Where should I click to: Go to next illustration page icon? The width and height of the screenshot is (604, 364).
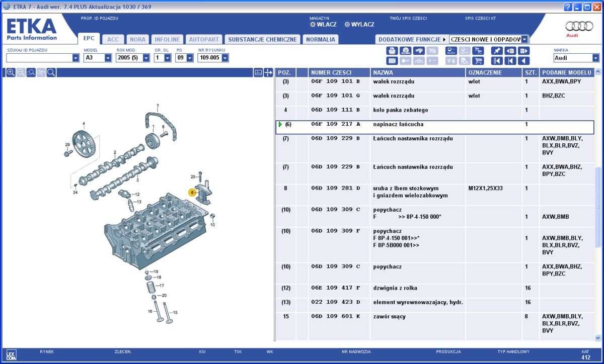point(523,51)
